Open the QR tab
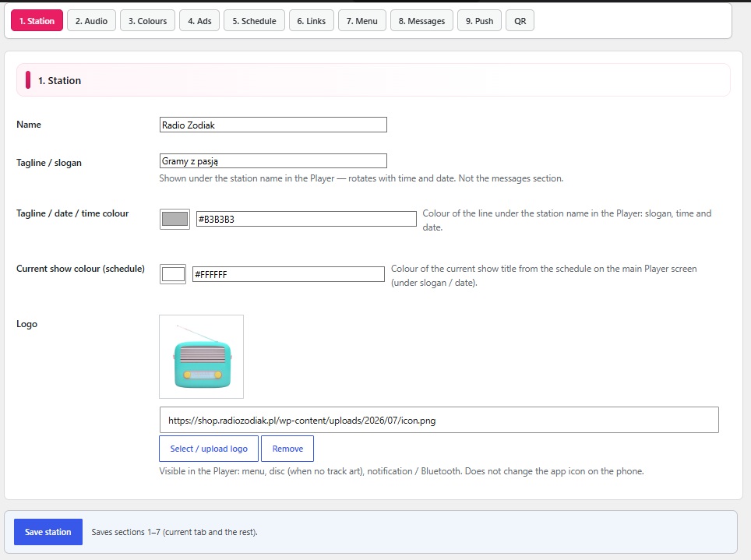The image size is (751, 560). (x=520, y=21)
